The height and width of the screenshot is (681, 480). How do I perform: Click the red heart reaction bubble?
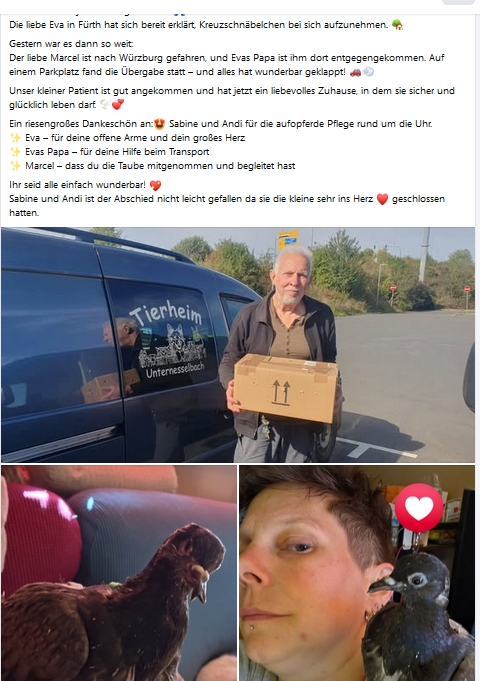coord(419,507)
